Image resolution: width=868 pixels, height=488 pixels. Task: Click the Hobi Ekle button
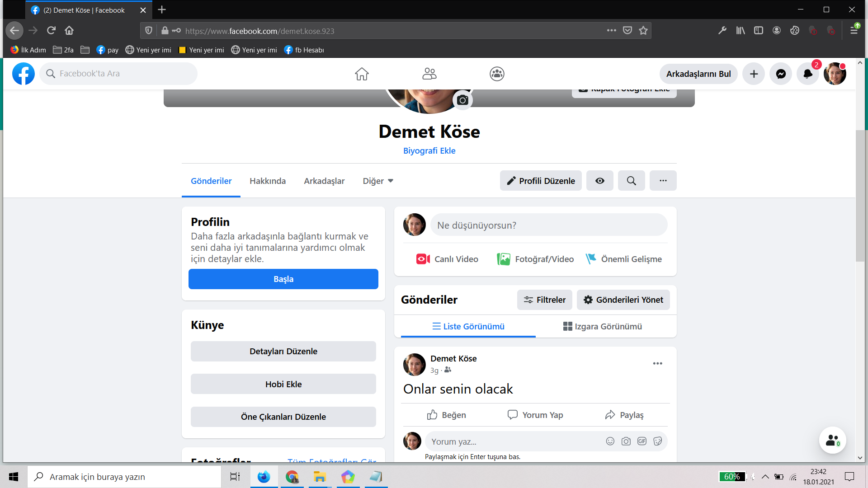click(x=283, y=384)
